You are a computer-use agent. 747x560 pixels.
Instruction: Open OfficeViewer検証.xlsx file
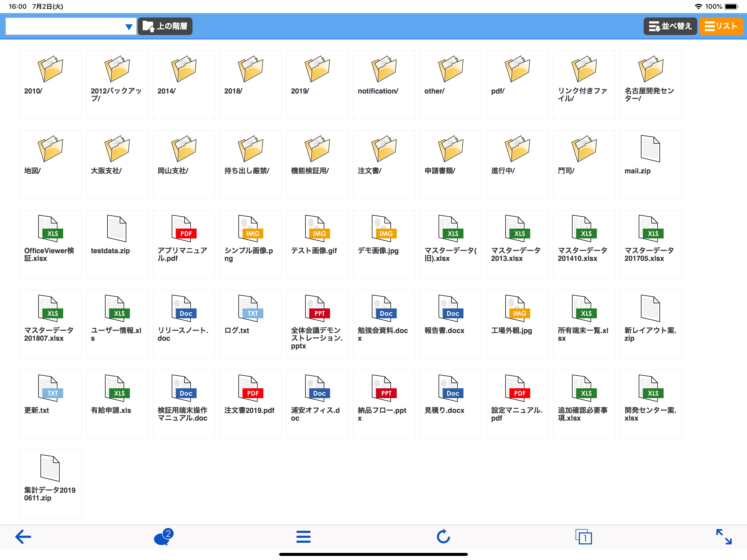(50, 244)
